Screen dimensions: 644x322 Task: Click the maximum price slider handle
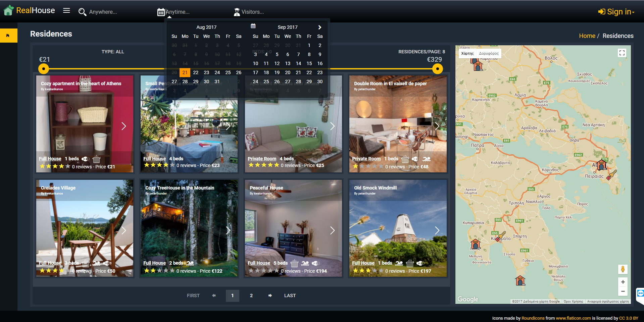coord(437,69)
